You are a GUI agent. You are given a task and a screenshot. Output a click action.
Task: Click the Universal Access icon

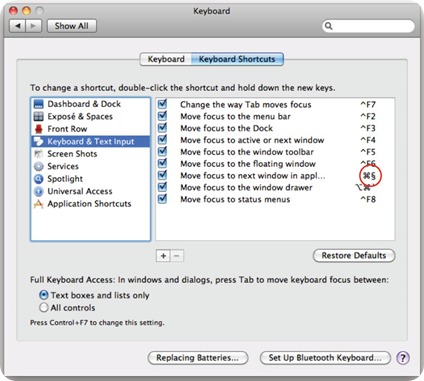coord(39,191)
